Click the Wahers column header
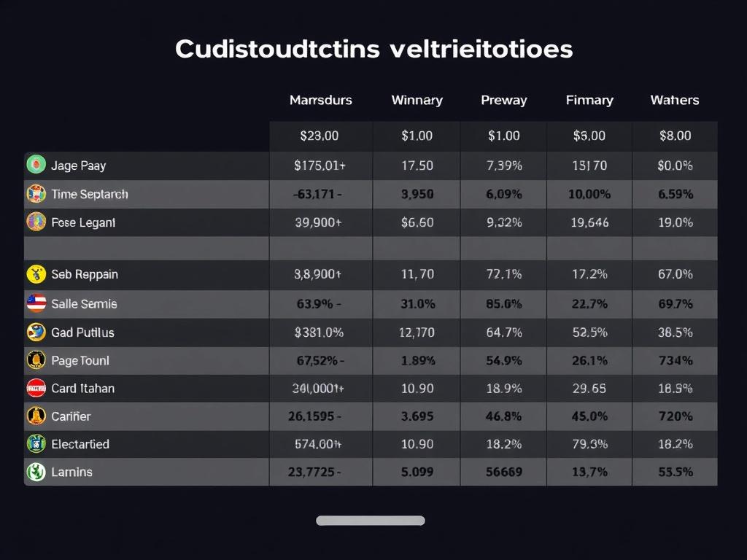Viewport: 747px width, 560px height. [674, 100]
